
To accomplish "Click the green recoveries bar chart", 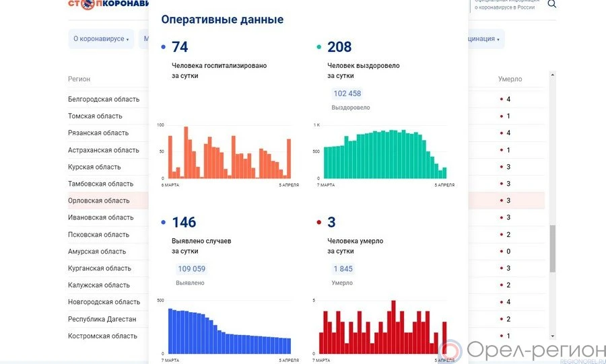I will pyautogui.click(x=384, y=154).
